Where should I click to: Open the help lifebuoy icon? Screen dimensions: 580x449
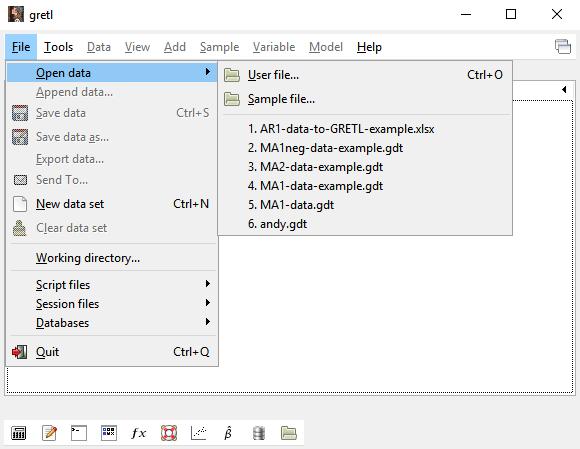click(x=169, y=433)
